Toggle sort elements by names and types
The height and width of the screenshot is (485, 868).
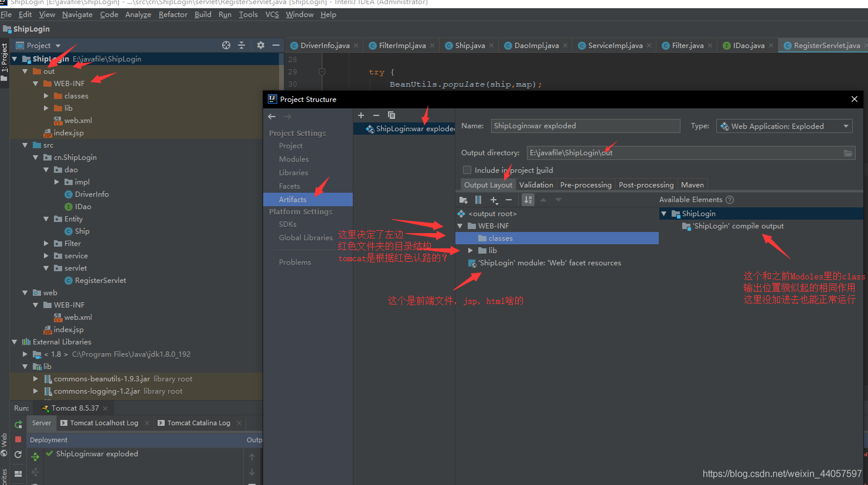pyautogui.click(x=528, y=200)
